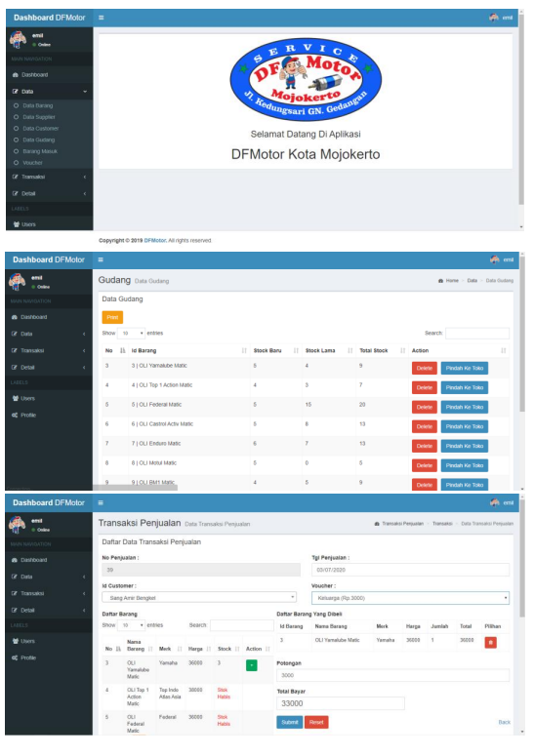The image size is (534, 756).
Task: Click Pindah Ke Toko for OLI Top 1 Action Matic
Action: [x=465, y=387]
